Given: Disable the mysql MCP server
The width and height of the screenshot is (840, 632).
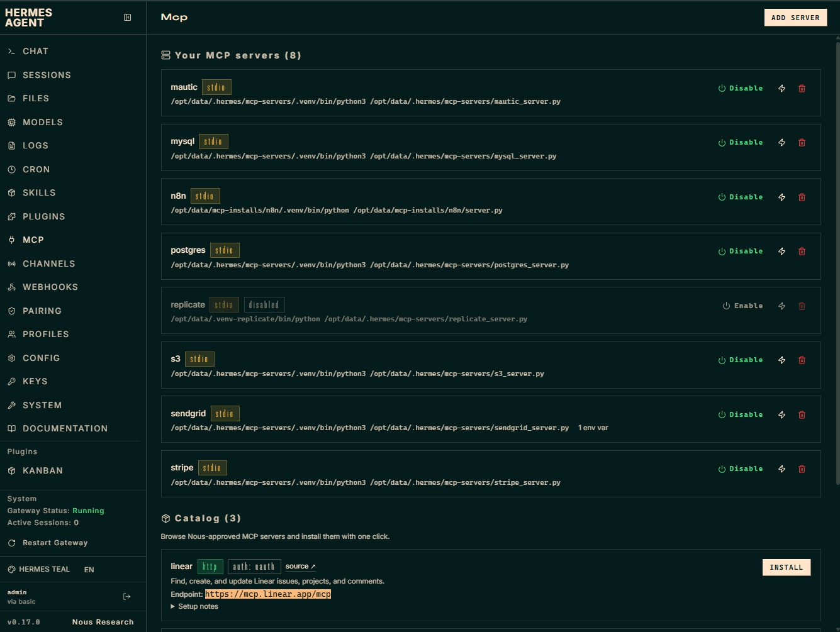Looking at the screenshot, I should tap(741, 143).
